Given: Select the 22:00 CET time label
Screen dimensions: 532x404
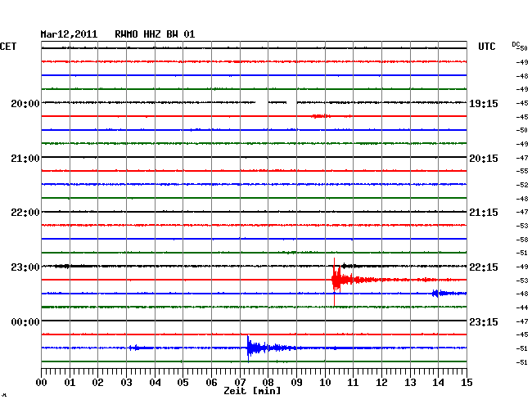Looking at the screenshot, I should pyautogui.click(x=25, y=213).
